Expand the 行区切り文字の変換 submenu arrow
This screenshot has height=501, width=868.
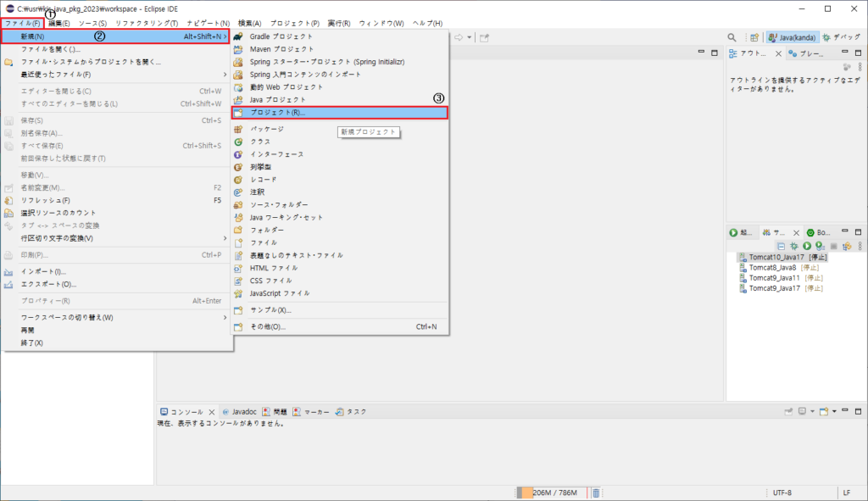(x=225, y=238)
